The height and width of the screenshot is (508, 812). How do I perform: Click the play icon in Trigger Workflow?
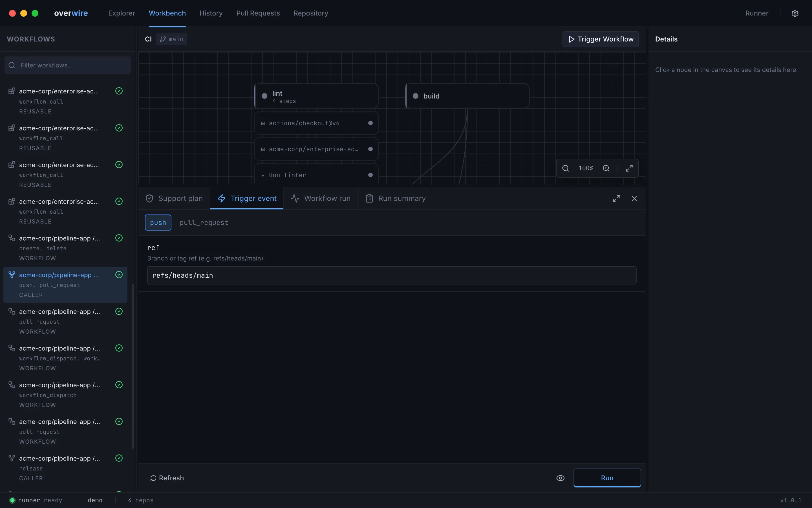[x=572, y=39]
